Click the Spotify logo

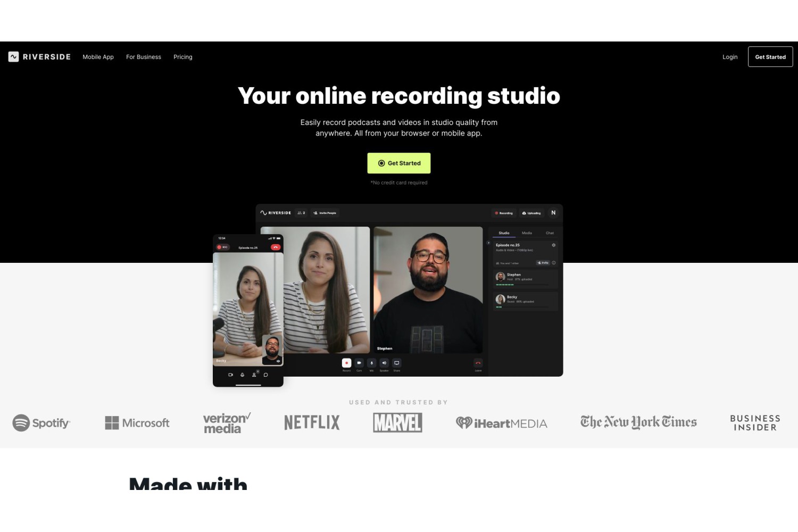41,423
